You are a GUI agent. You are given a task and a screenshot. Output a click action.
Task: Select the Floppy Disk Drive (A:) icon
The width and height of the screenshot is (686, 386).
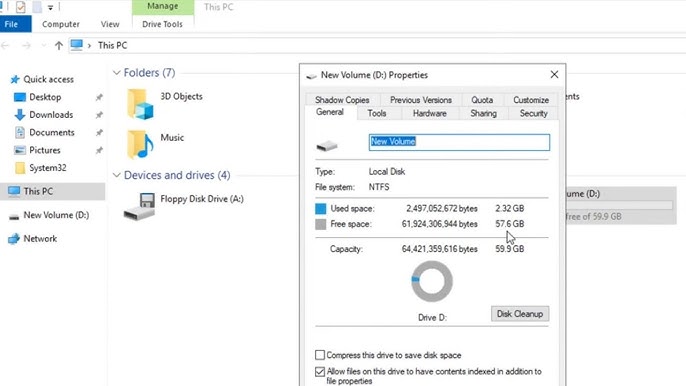(139, 206)
